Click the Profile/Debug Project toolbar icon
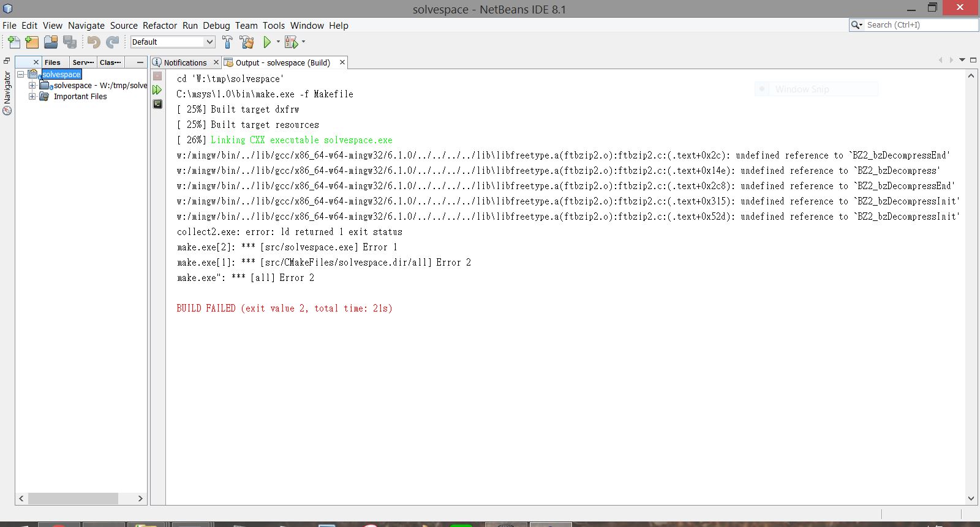 (x=292, y=42)
